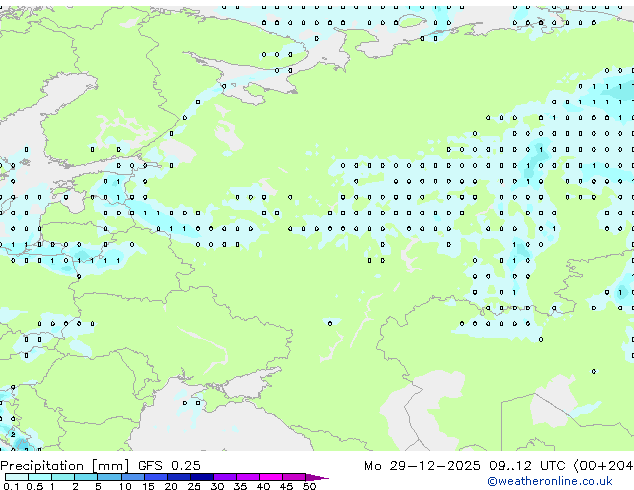The image size is (634, 490).
Task: Click the 'Precipitation [mm]' title text
Action: 65,466
